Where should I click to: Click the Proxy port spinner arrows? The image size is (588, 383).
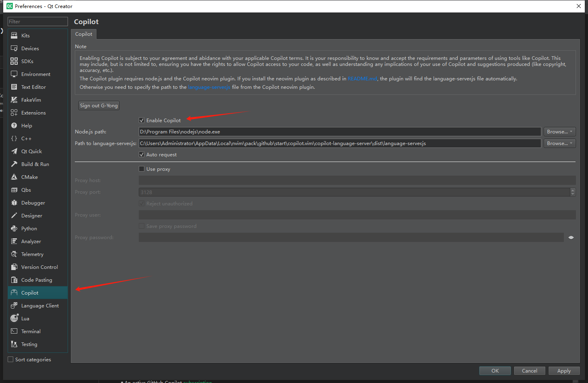pyautogui.click(x=573, y=192)
